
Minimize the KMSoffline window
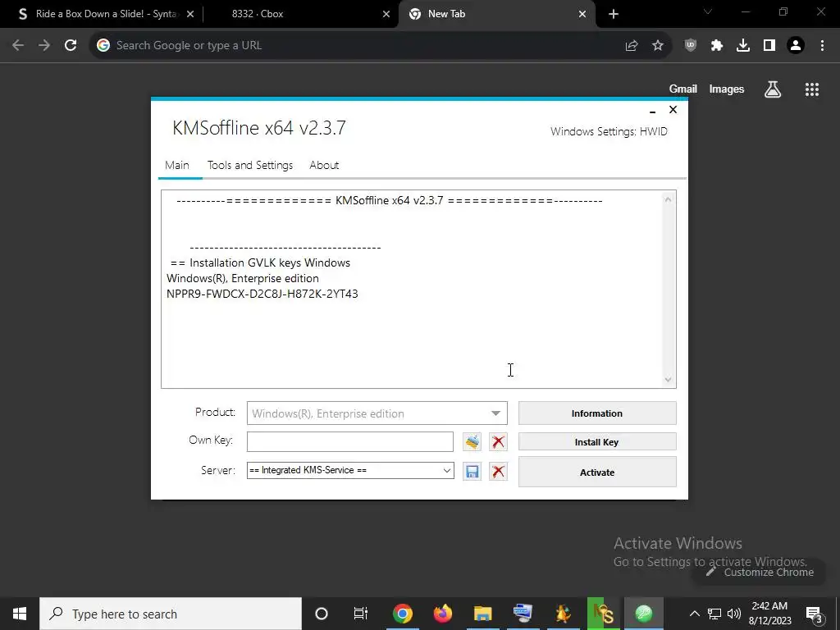click(652, 111)
